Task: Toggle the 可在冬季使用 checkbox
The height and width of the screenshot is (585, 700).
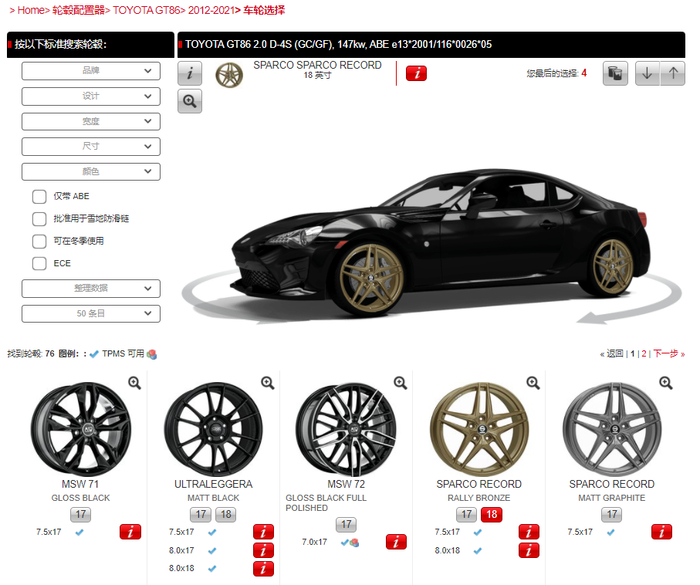Action: (x=39, y=241)
